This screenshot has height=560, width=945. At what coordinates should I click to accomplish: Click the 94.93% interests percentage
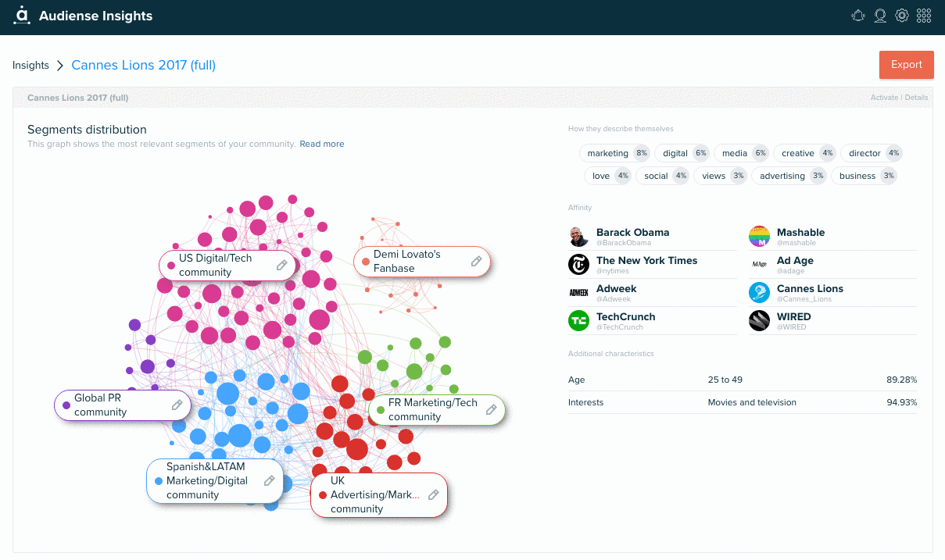(901, 403)
